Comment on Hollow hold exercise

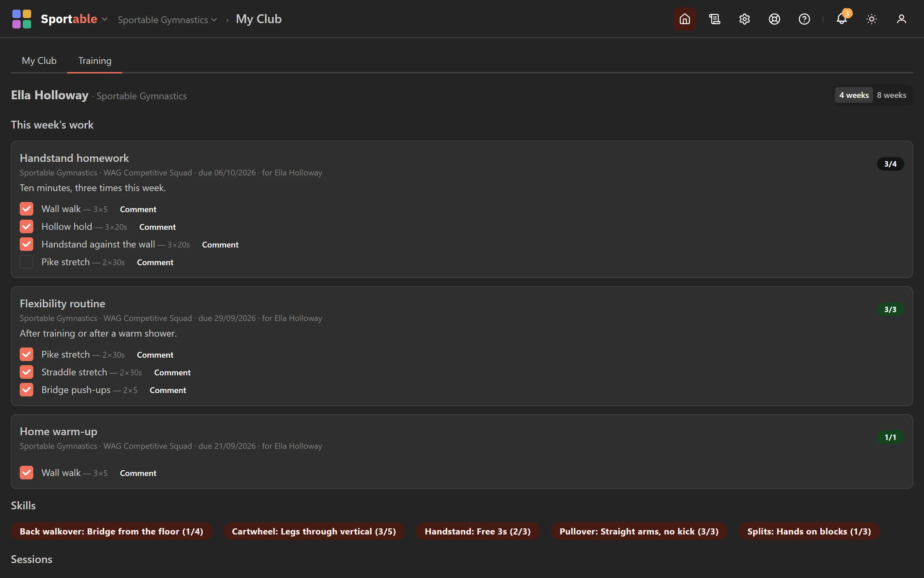pyautogui.click(x=157, y=227)
